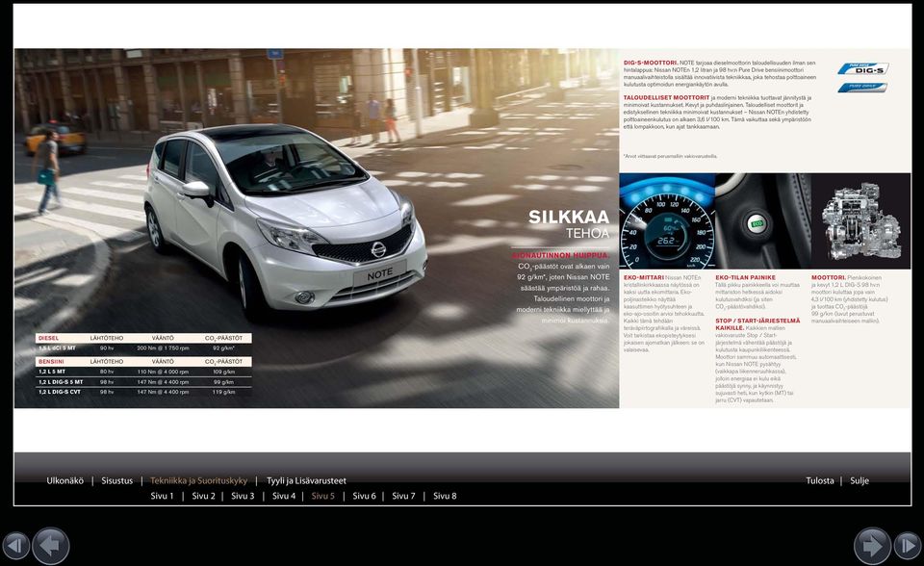
Task: Open the Ulkonäkö section
Action: [x=64, y=480]
